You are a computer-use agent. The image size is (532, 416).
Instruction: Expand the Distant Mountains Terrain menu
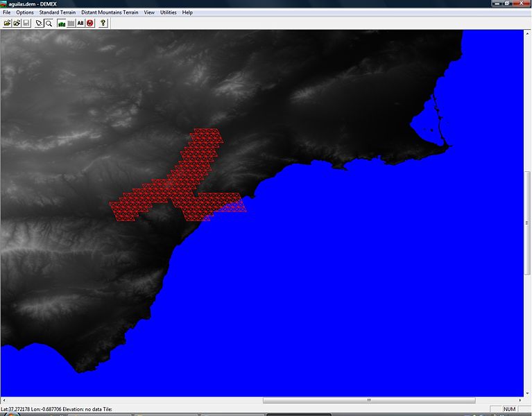coord(110,12)
